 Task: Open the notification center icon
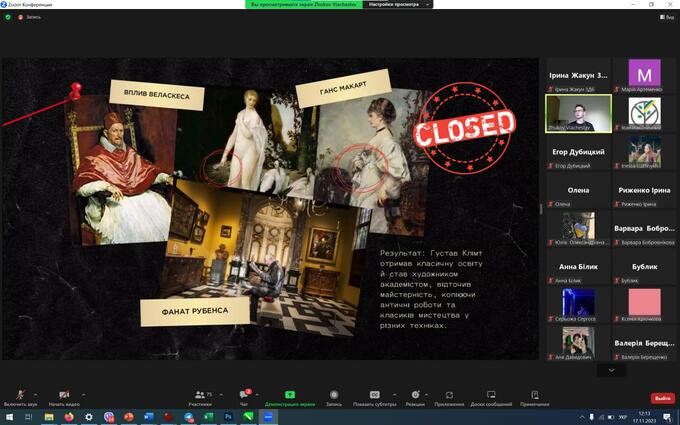click(x=667, y=417)
